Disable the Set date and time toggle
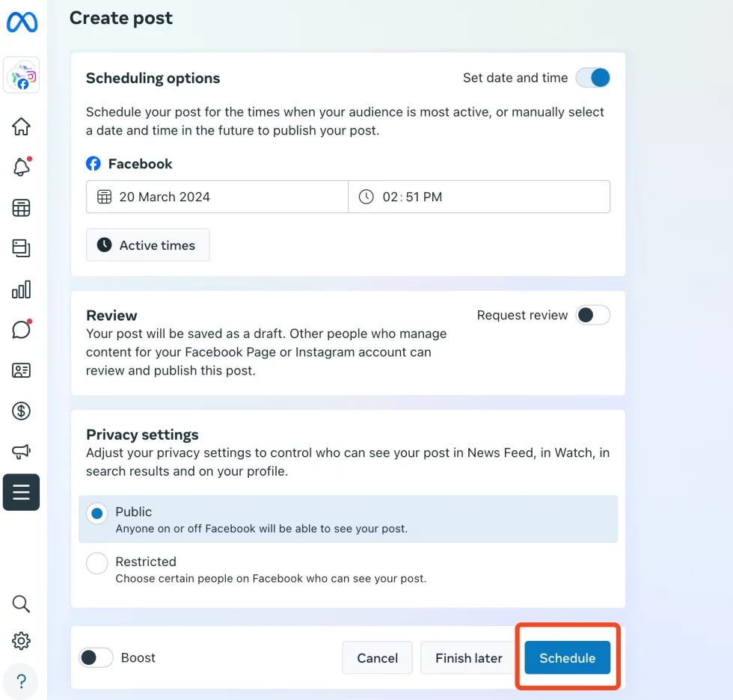Viewport: 733px width, 700px height. click(x=592, y=77)
